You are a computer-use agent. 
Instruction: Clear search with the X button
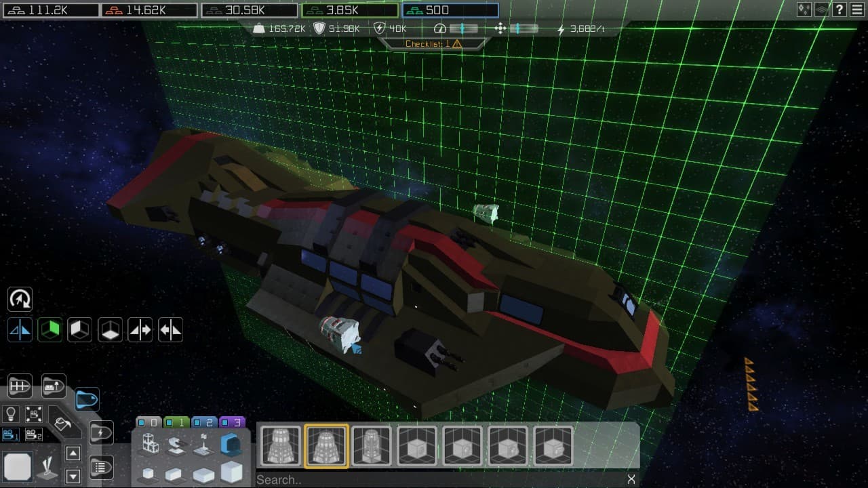pos(631,479)
